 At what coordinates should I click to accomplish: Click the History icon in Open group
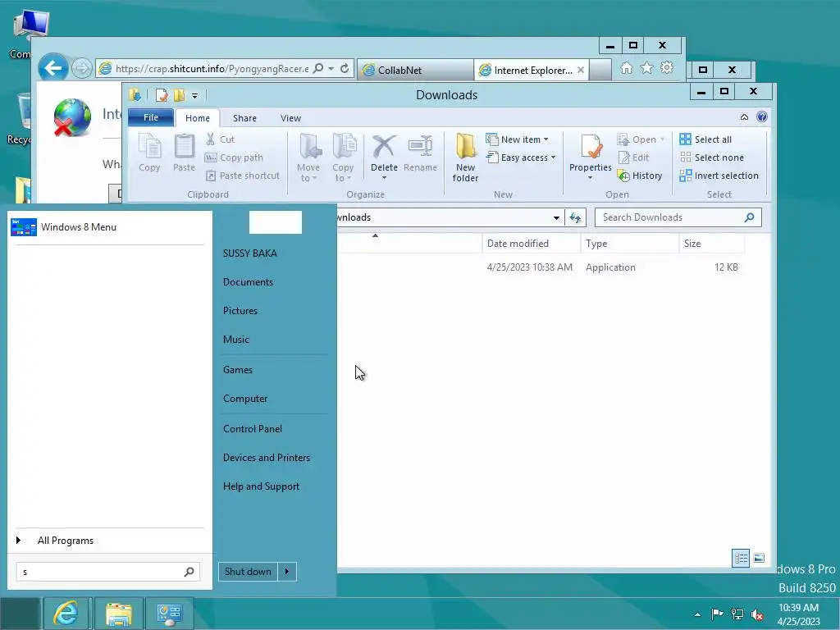point(623,176)
